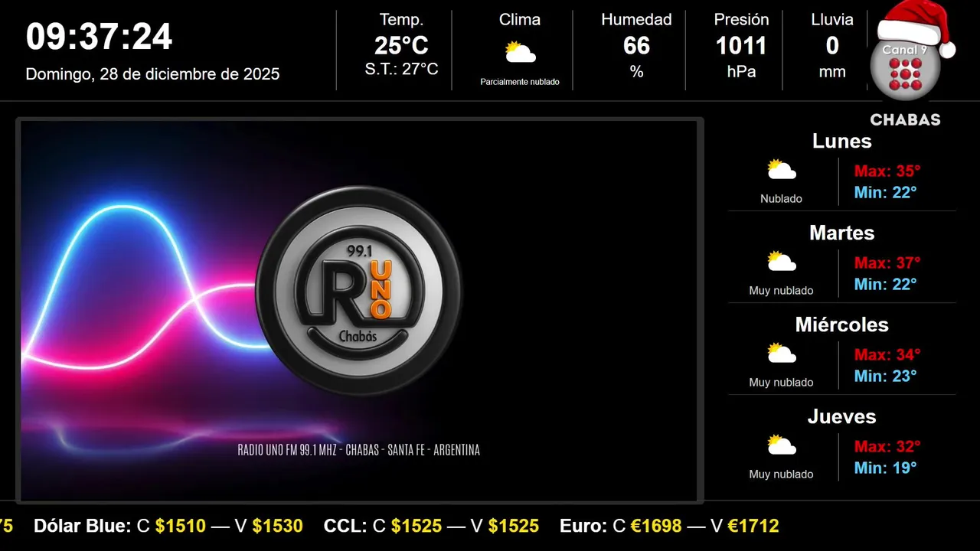Click the Miércoles forecast cloud icon

[782, 354]
